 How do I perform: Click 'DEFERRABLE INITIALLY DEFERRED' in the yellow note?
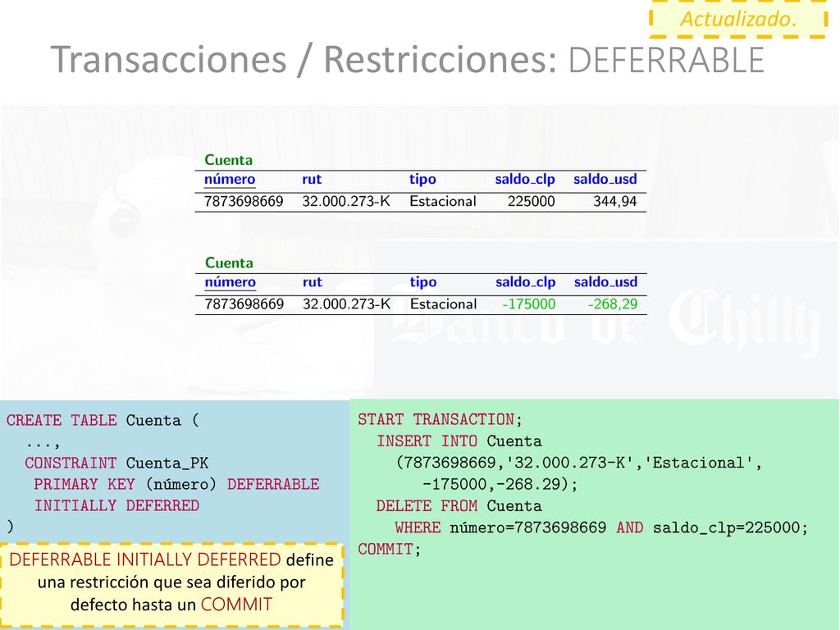click(144, 559)
